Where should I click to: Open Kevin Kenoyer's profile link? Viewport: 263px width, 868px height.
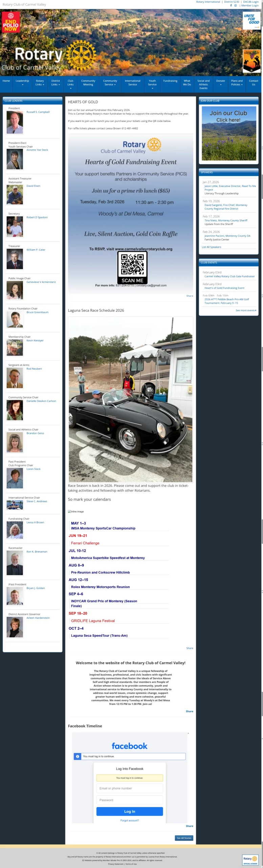point(35,340)
